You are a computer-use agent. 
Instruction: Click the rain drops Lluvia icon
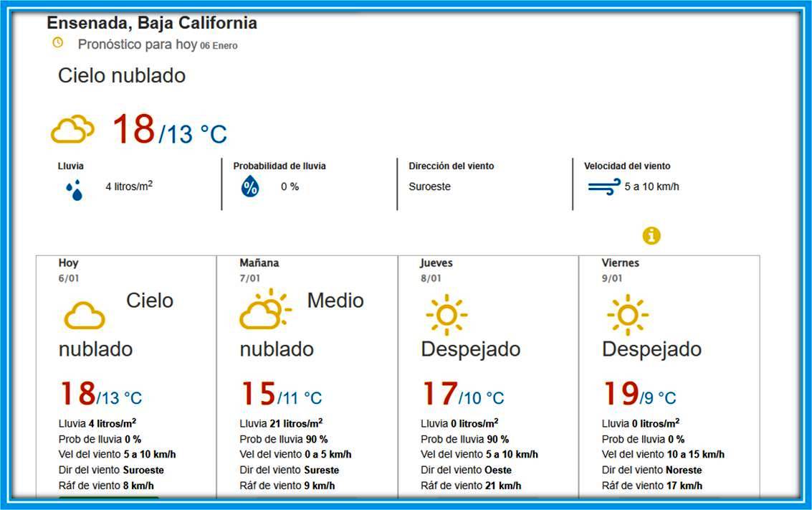75,189
